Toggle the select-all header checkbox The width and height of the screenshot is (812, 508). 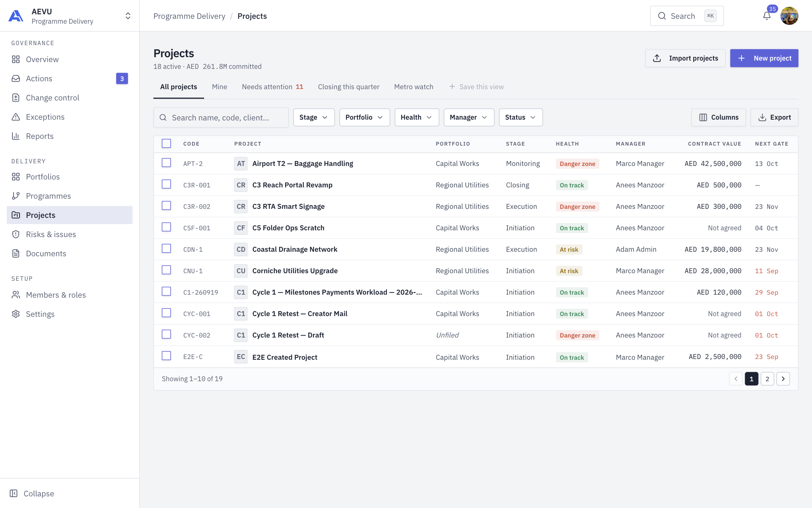[x=166, y=143]
